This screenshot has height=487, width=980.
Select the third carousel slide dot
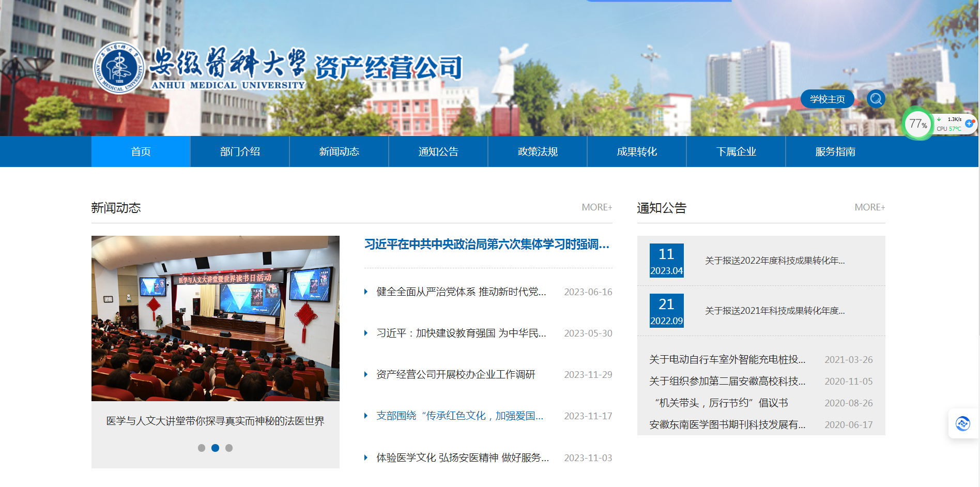pyautogui.click(x=229, y=448)
